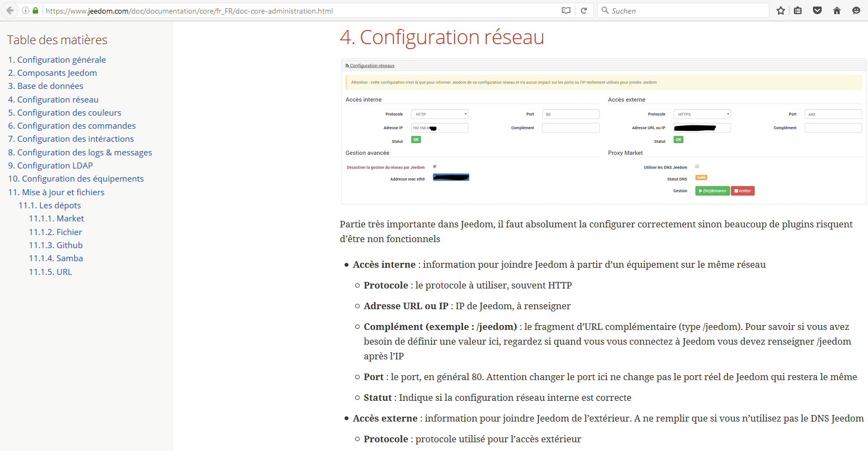The image size is (868, 451).
Task: Go to the browser home page icon
Action: click(x=837, y=10)
